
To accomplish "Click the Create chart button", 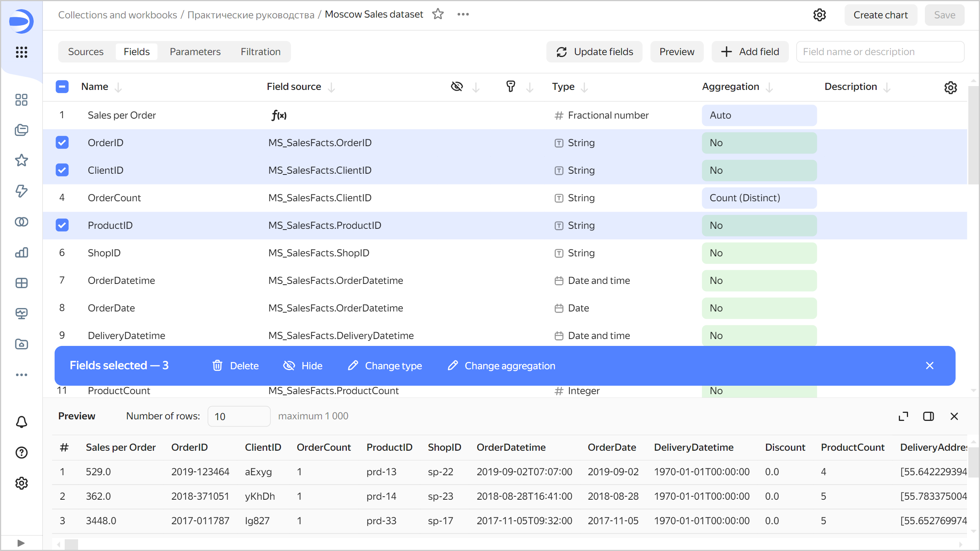I will pyautogui.click(x=880, y=15).
